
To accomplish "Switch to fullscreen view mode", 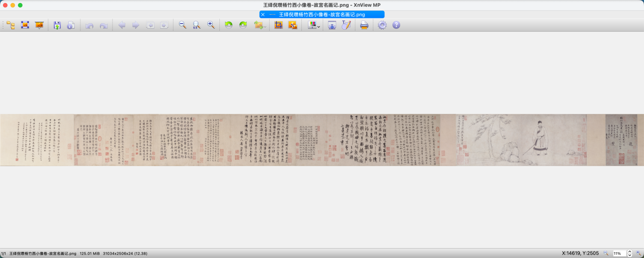I will pos(25,25).
